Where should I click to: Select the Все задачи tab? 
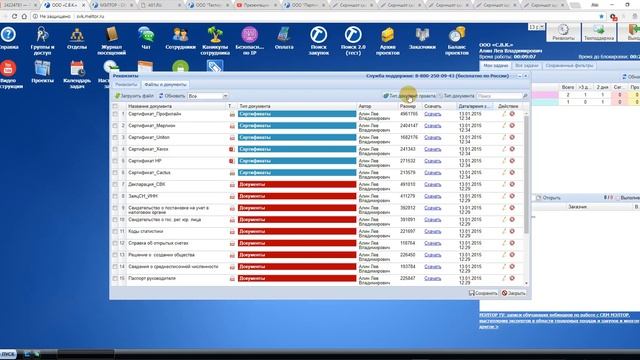pyautogui.click(x=527, y=66)
